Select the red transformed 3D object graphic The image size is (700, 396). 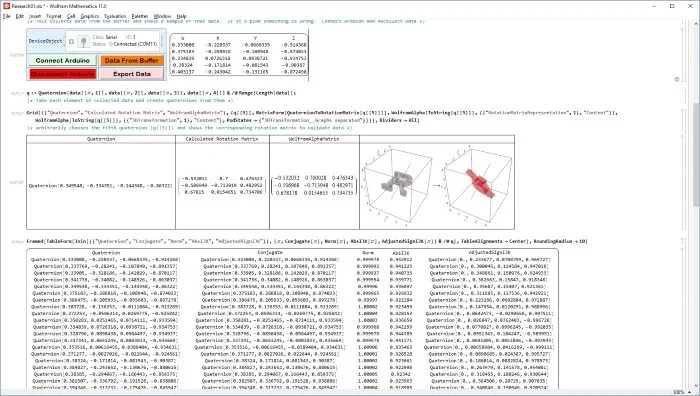coord(479,184)
